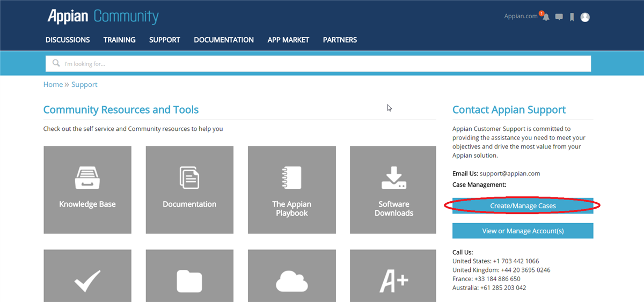Click the search magnifier icon
644x302 pixels.
tap(56, 63)
